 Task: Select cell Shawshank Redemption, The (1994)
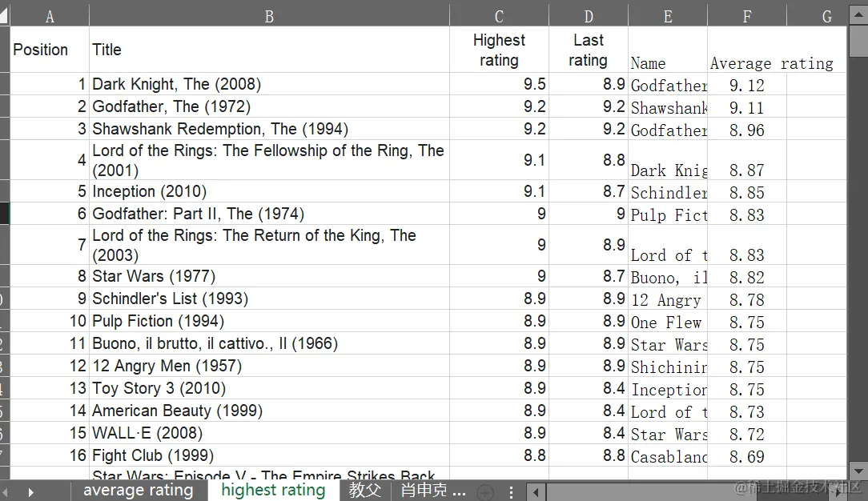click(x=269, y=129)
